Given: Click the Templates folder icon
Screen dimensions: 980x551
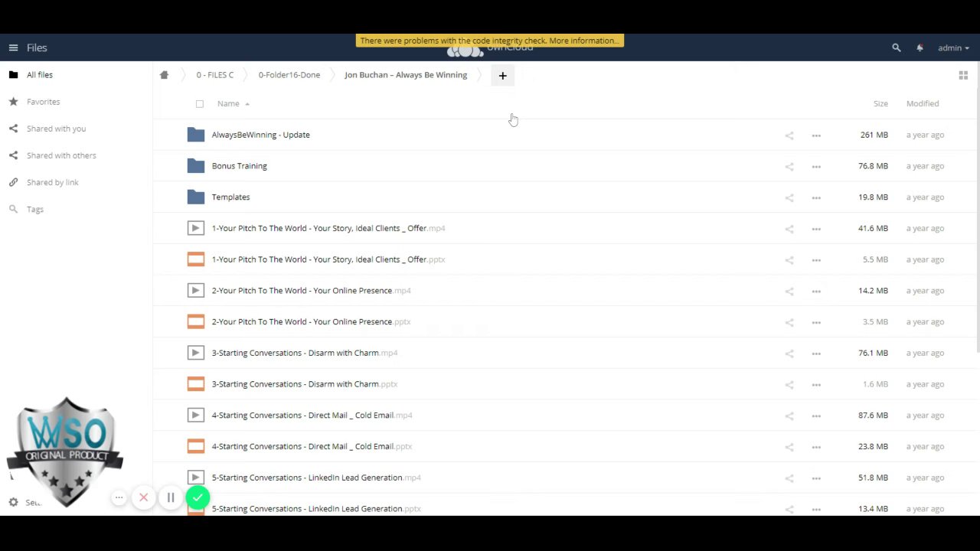Looking at the screenshot, I should (196, 197).
